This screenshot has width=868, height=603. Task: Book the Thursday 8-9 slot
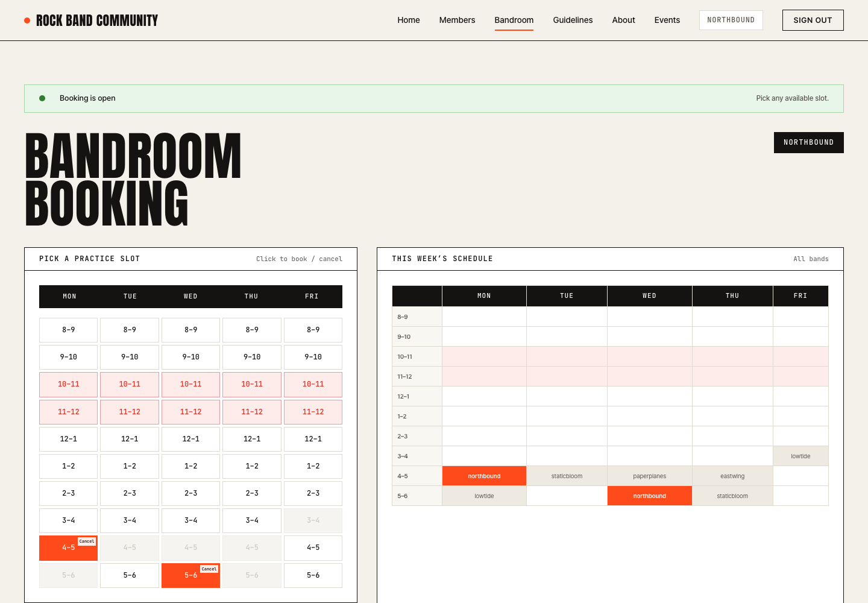click(x=252, y=330)
